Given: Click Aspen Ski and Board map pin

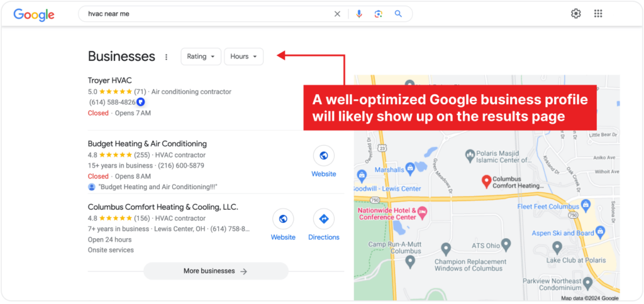Looking at the screenshot, I should (601, 231).
